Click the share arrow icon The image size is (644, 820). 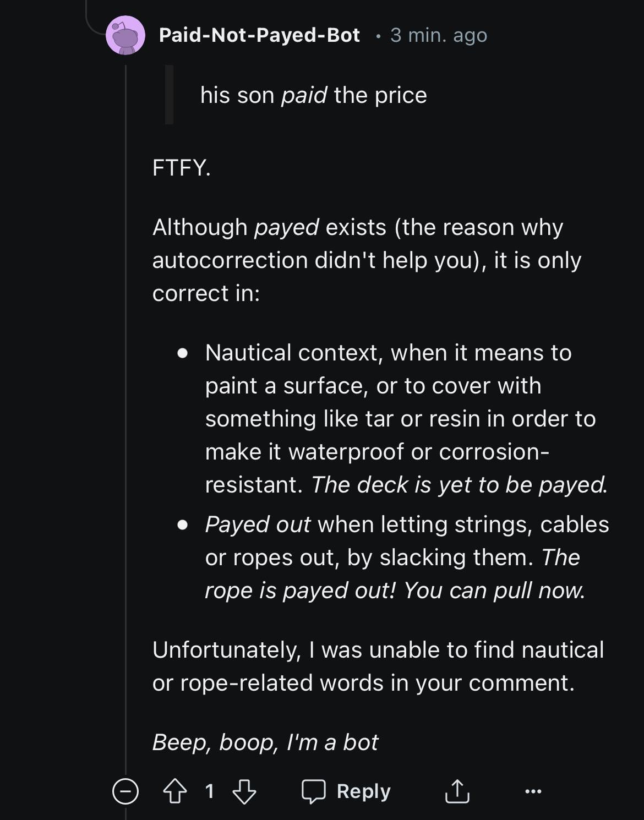click(456, 791)
